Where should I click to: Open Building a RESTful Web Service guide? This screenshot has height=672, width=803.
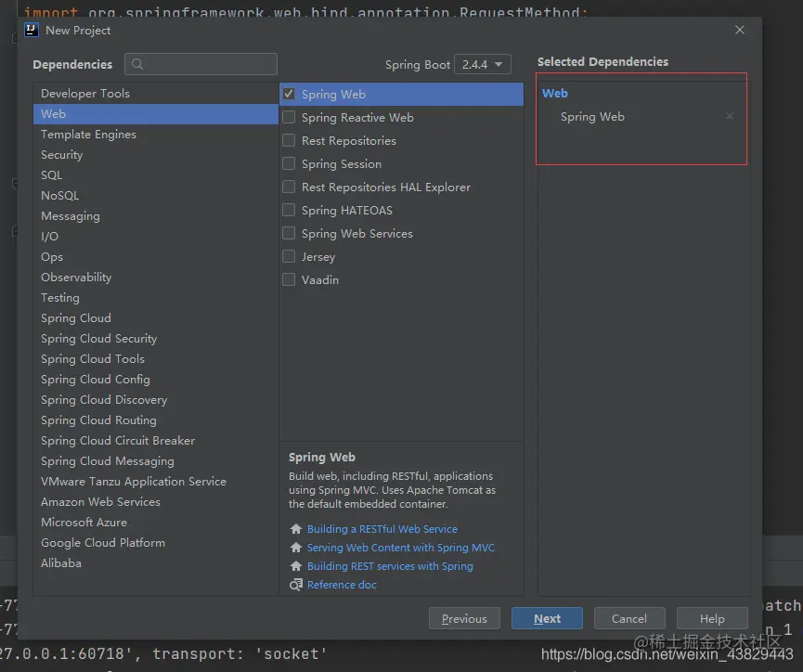click(382, 528)
